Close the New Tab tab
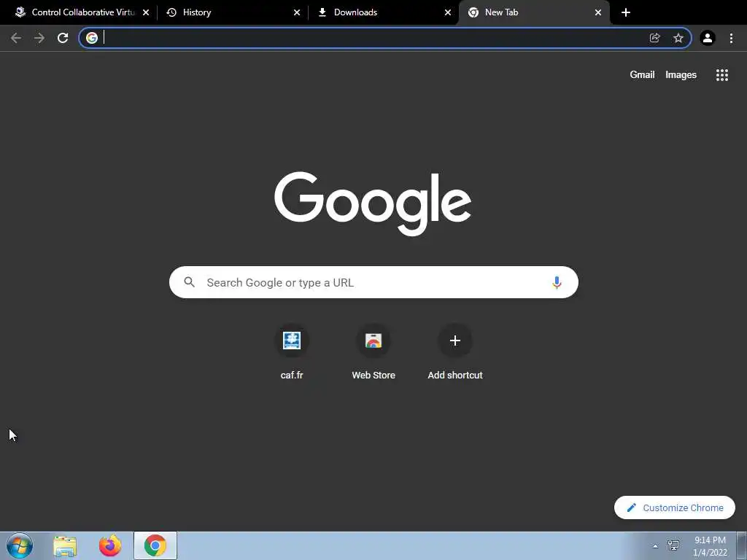Viewport: 747px width, 560px height. pos(598,12)
